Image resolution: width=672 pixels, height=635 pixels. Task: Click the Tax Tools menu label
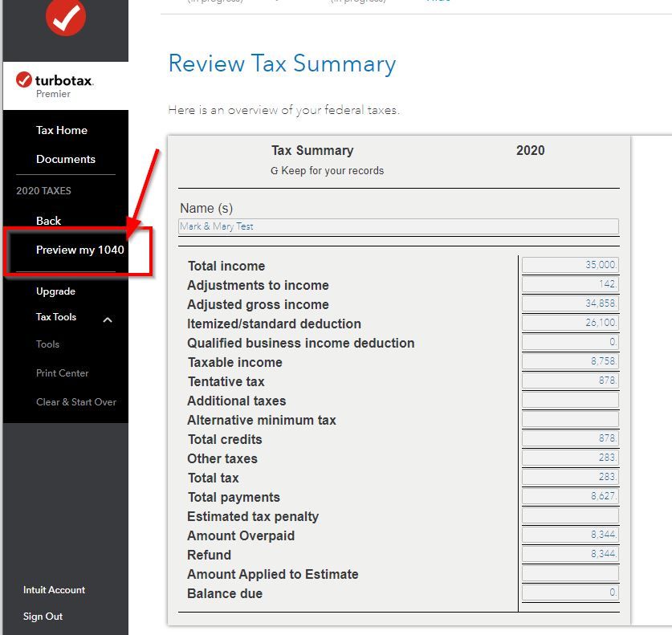pyautogui.click(x=56, y=317)
